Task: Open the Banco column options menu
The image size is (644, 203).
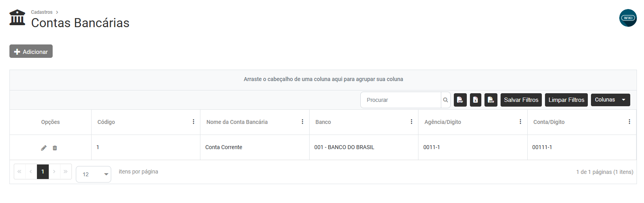Action: (x=411, y=122)
